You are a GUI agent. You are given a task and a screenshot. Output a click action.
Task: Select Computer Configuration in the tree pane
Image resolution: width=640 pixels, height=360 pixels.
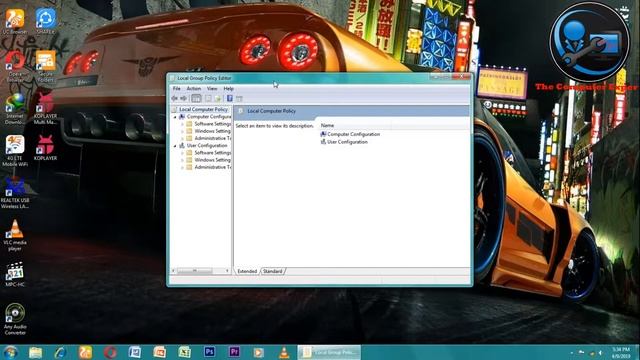[209, 117]
